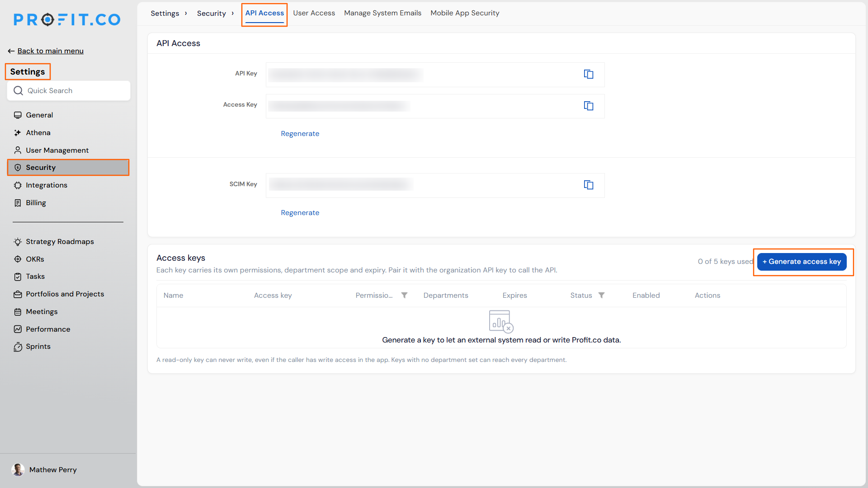Open Tasks label in sidebar

pos(35,277)
